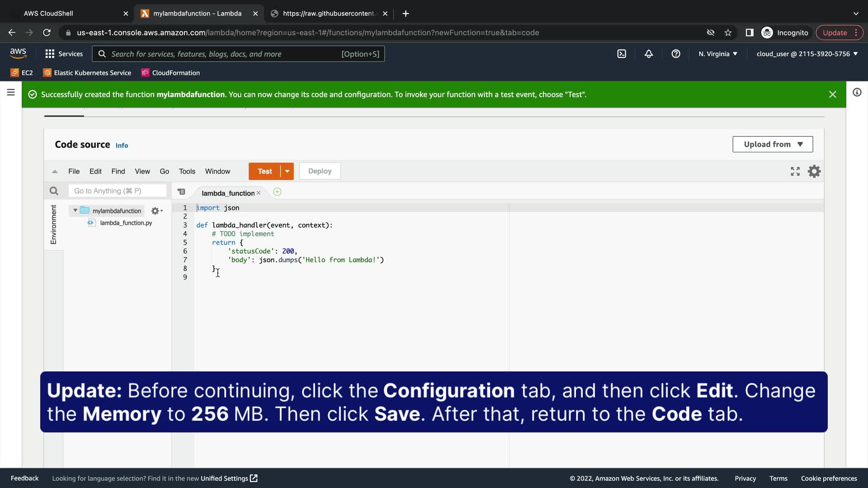Open the side navigation hamburger menu
Screen dimensions: 868x488
pyautogui.click(x=11, y=93)
